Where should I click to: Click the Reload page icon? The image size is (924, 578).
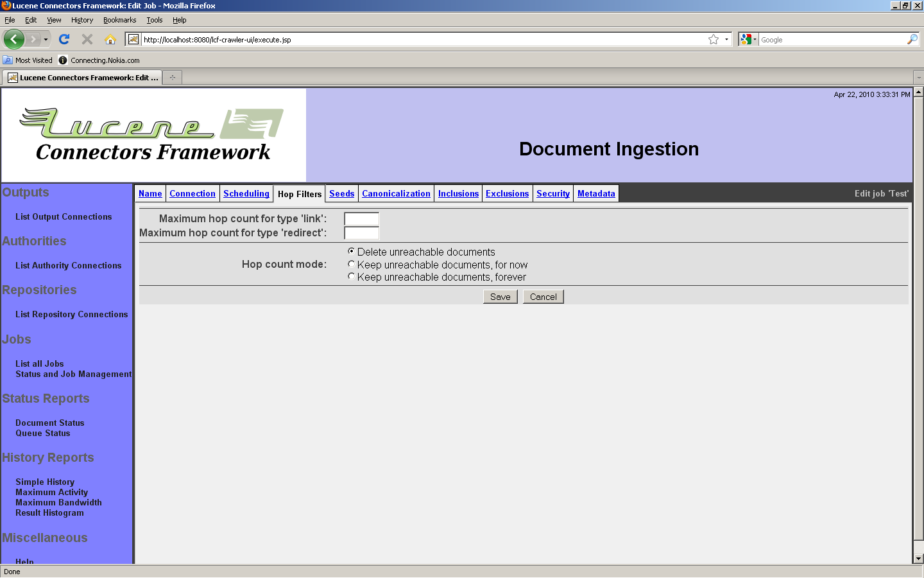(x=64, y=39)
